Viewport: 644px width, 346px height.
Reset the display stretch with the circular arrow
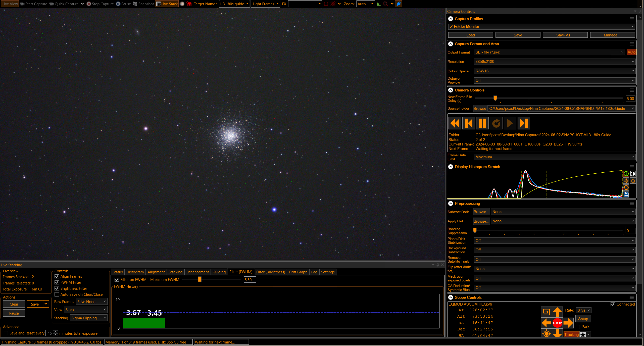(x=626, y=187)
